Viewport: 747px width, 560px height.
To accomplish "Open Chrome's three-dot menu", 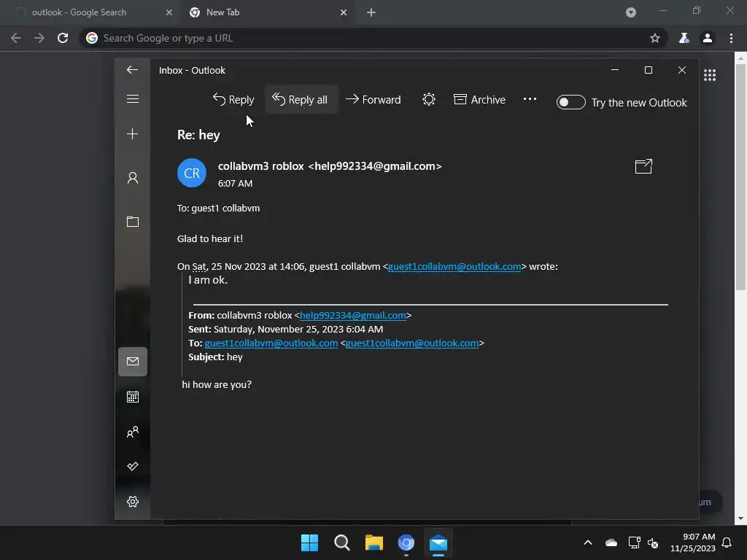I will 731,38.
